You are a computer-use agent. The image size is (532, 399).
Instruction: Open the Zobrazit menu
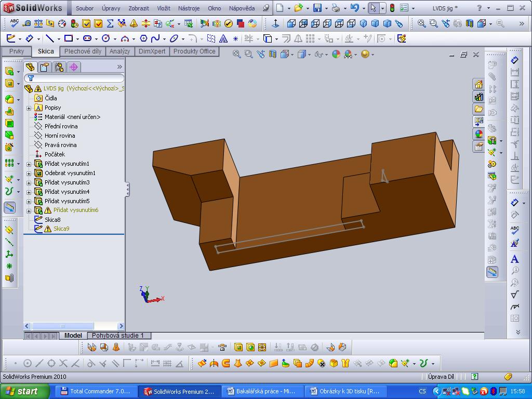tap(139, 8)
